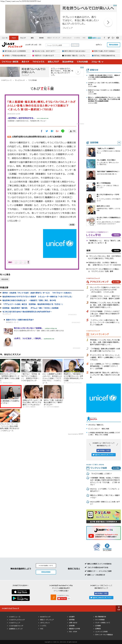Like via sidebar Facebook いいね button
Image resolution: width=122 pixels, height=644 pixels.
(x=103, y=451)
